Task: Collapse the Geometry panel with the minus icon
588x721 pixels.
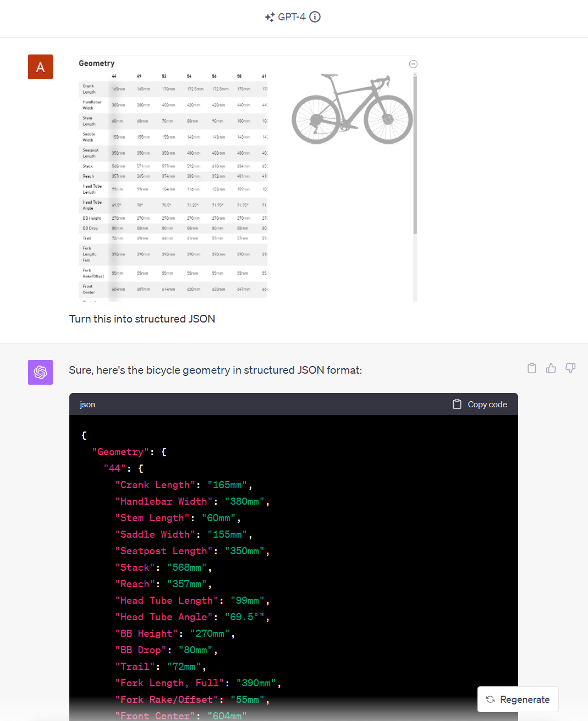Action: click(414, 64)
